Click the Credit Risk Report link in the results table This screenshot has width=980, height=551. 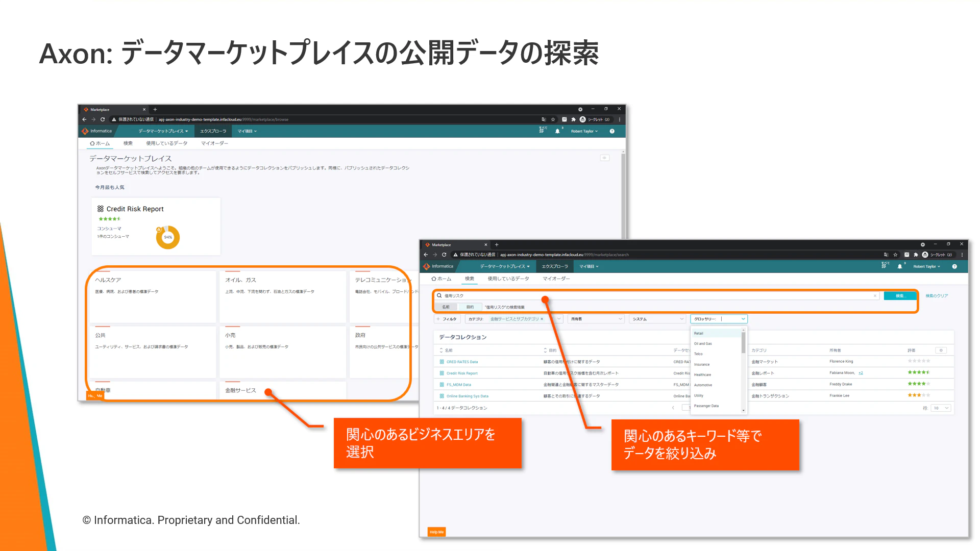[462, 373]
